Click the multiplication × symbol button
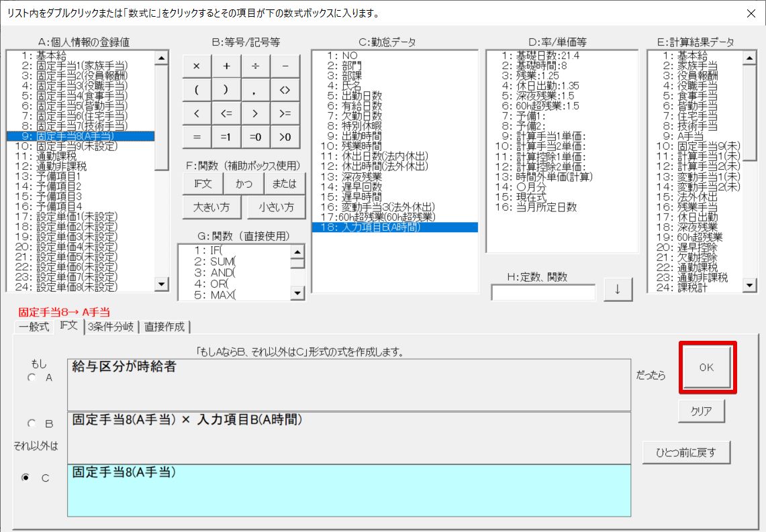766x532 pixels. click(x=197, y=66)
